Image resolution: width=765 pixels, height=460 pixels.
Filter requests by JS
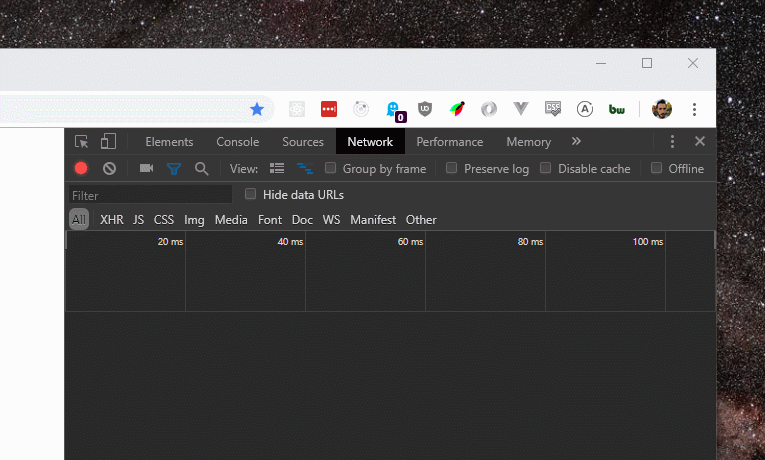tap(139, 220)
